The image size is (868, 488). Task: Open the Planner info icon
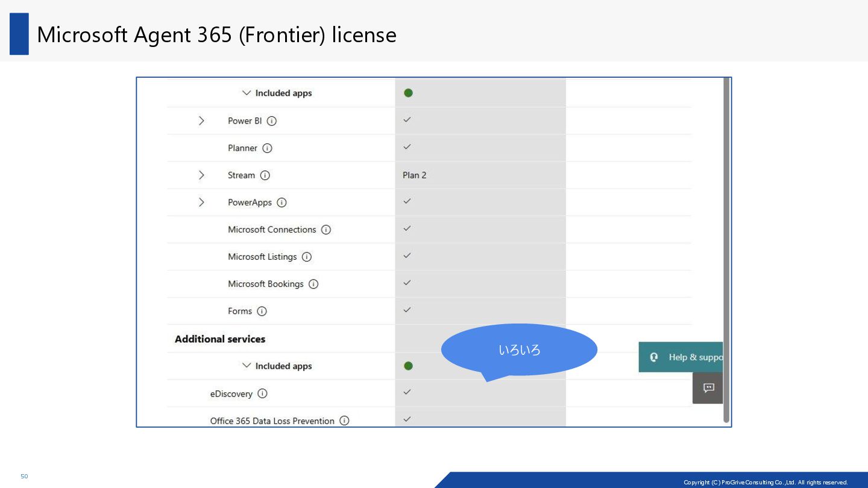point(267,148)
